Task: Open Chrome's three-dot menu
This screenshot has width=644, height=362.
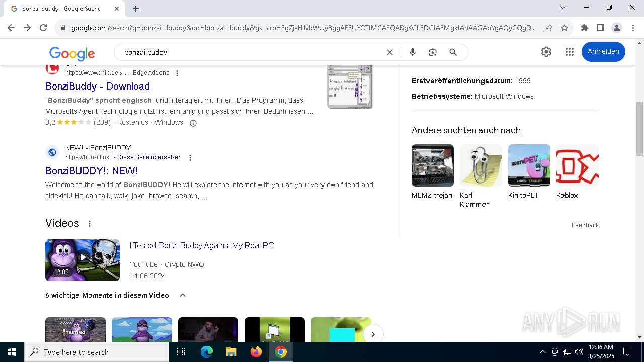Action: coord(632,28)
